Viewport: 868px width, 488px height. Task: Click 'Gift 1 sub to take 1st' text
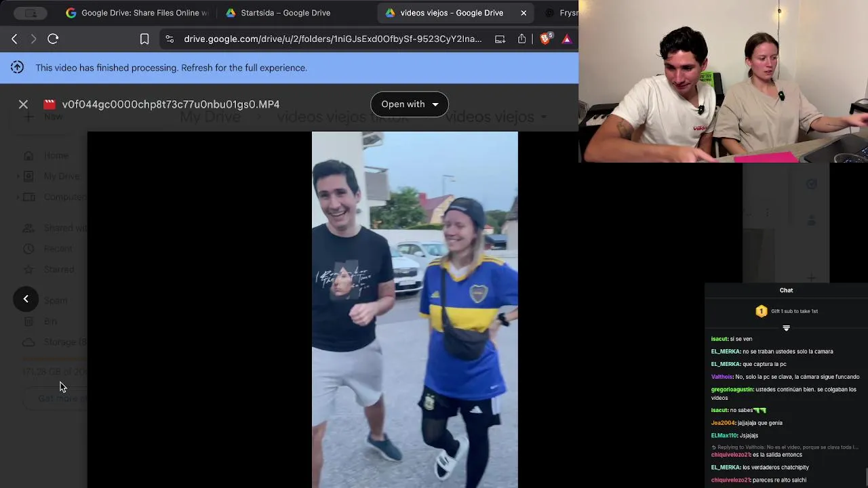click(794, 311)
